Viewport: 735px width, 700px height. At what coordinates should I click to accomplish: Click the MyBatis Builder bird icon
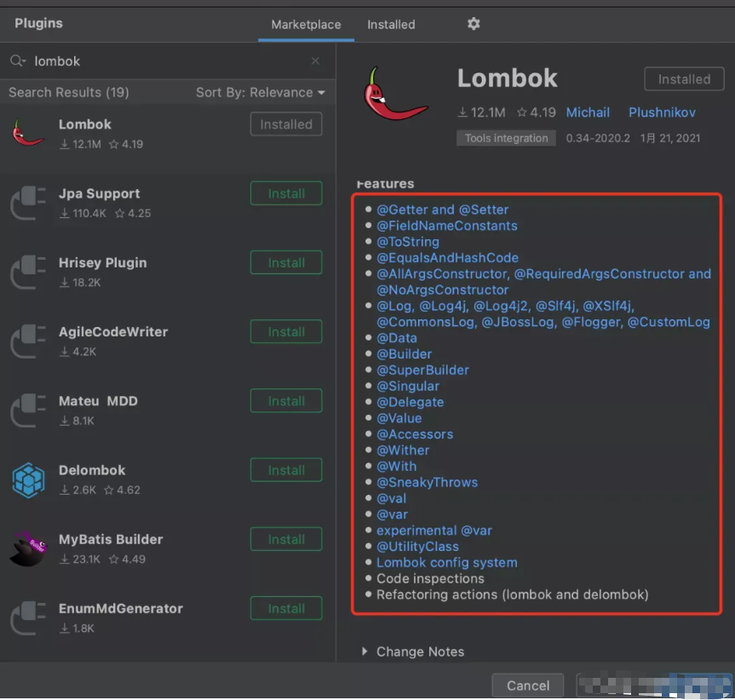pyautogui.click(x=28, y=548)
